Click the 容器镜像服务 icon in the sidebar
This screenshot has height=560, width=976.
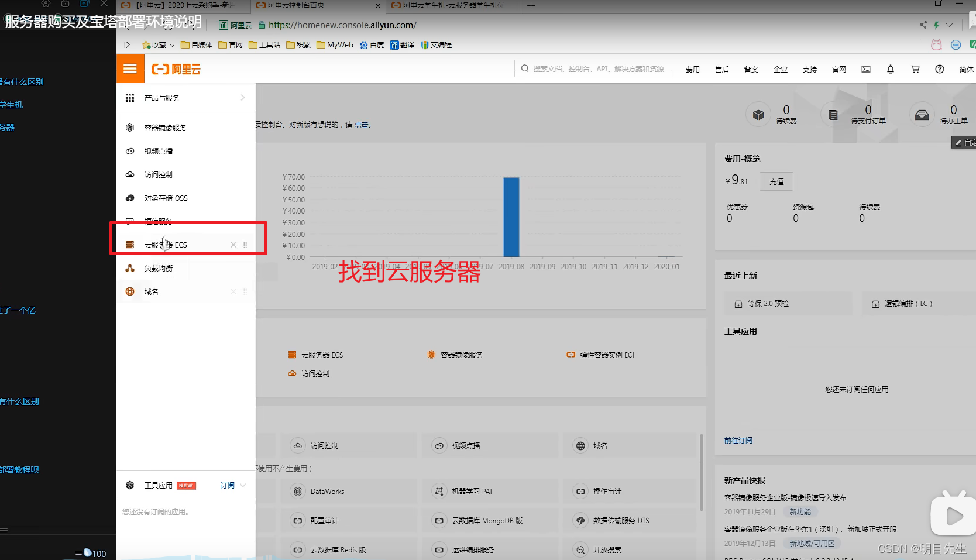click(x=130, y=128)
